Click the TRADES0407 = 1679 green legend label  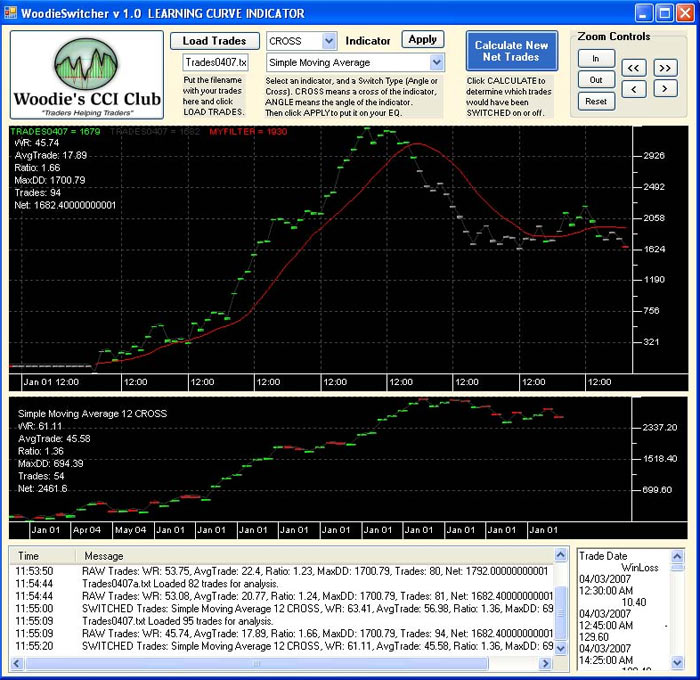(55, 131)
